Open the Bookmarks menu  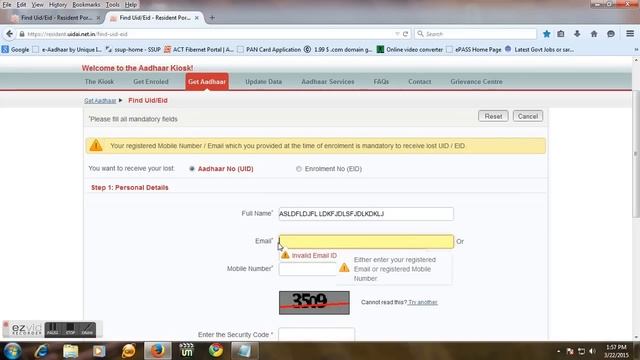[86, 4]
